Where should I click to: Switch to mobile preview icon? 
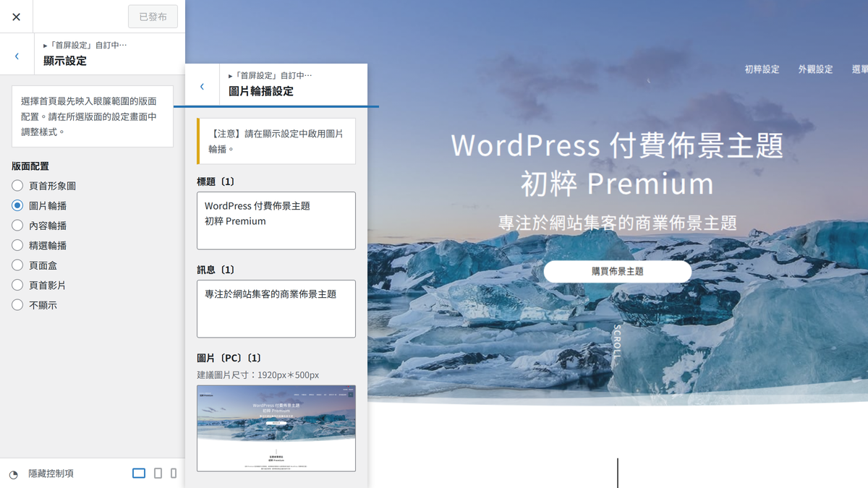[x=174, y=474]
